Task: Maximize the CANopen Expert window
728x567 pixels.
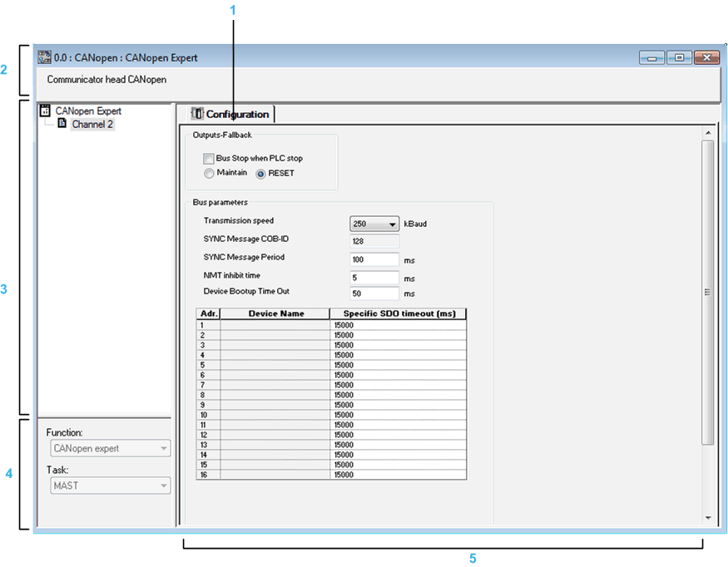Action: [x=679, y=57]
